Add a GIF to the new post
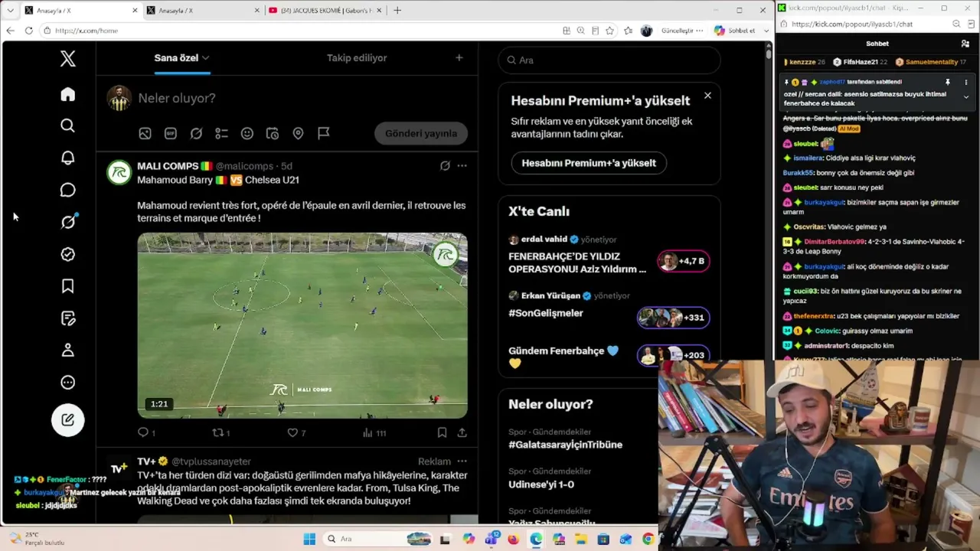The height and width of the screenshot is (551, 980). pyautogui.click(x=171, y=133)
